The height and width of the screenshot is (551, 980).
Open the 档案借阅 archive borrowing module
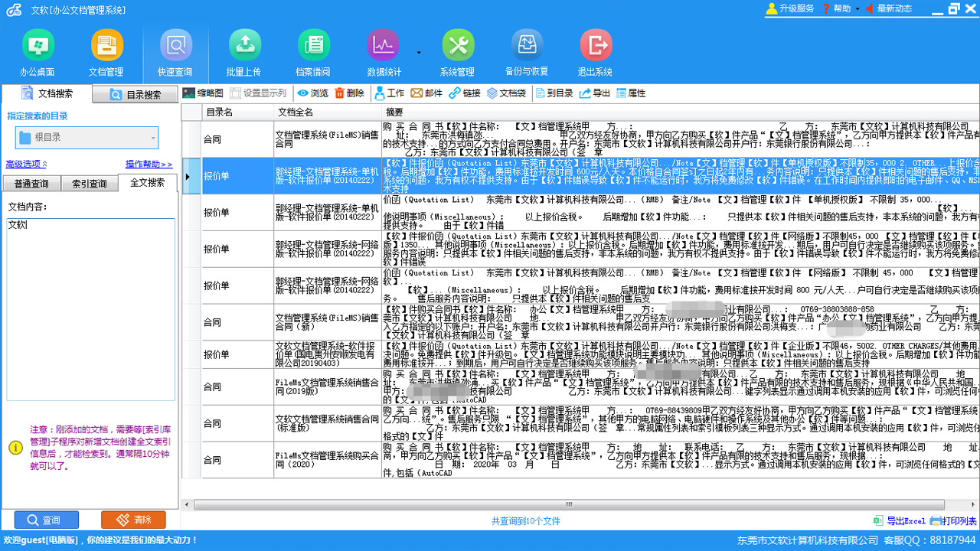click(314, 51)
